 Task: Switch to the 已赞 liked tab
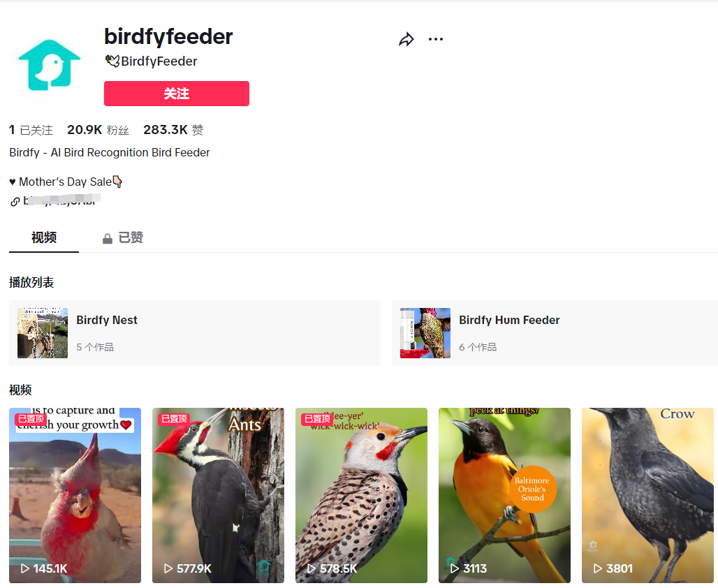pyautogui.click(x=122, y=237)
